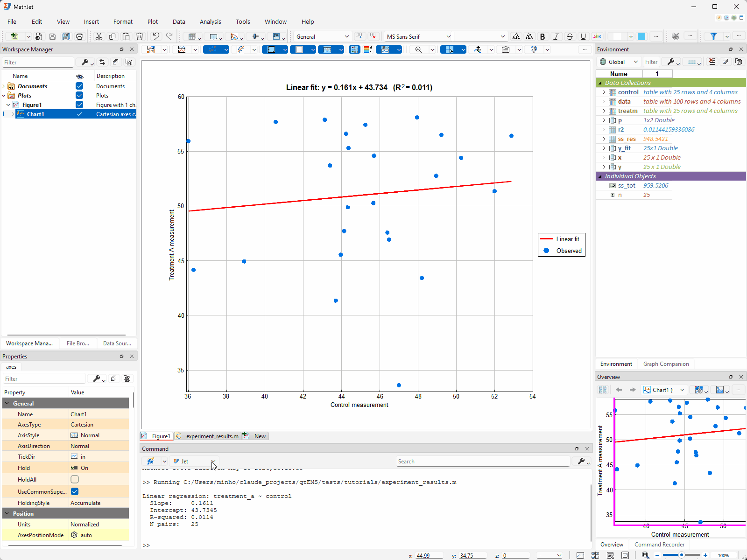Switch to experiment_results.m tab
The height and width of the screenshot is (560, 747).
[208, 436]
